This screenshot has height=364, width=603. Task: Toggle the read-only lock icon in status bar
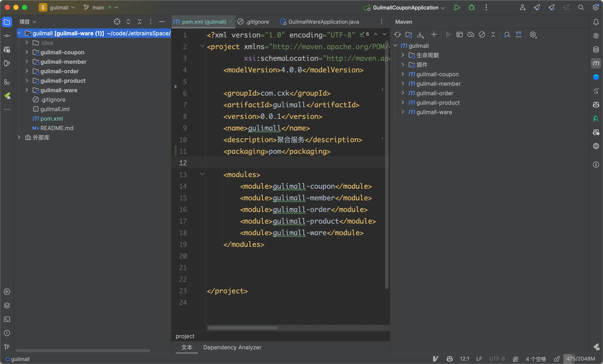[557, 359]
